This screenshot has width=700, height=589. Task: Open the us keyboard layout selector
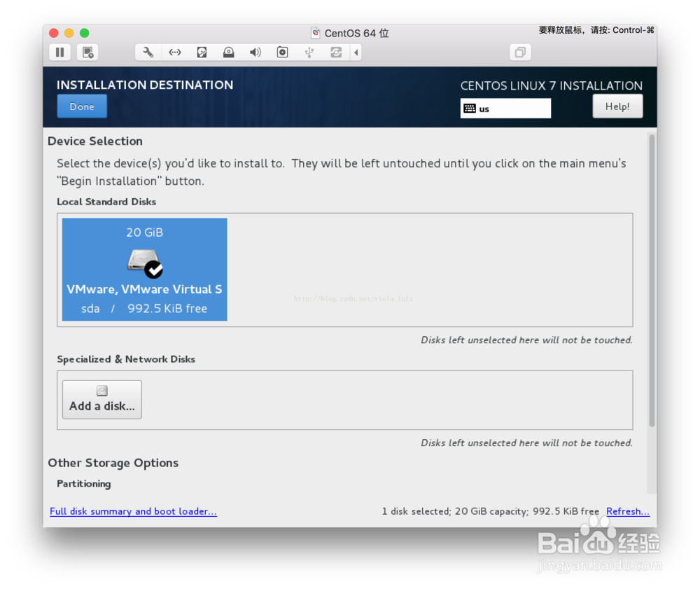click(505, 109)
